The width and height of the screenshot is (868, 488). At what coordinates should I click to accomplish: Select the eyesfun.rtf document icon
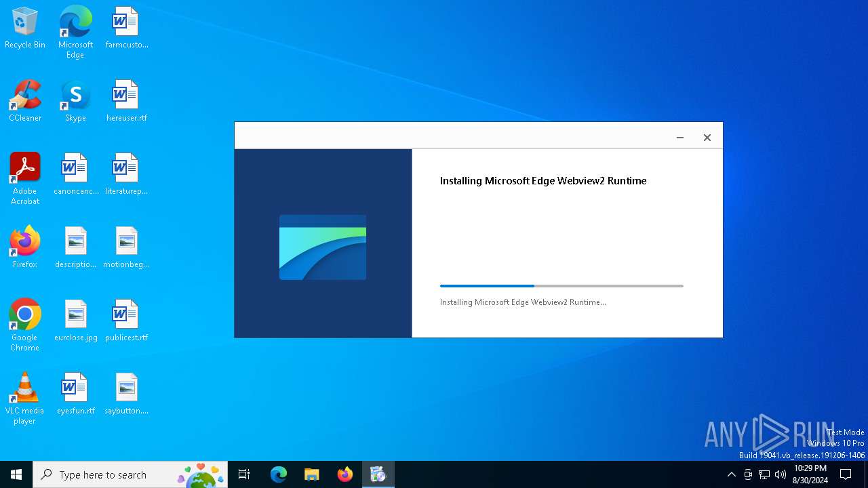(x=75, y=394)
